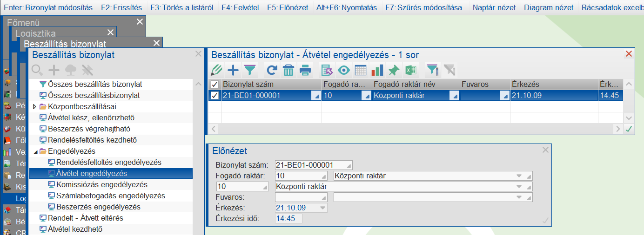Click Enter: Bizonylat módosítás menu item
This screenshot has width=644, height=235.
[47, 7]
